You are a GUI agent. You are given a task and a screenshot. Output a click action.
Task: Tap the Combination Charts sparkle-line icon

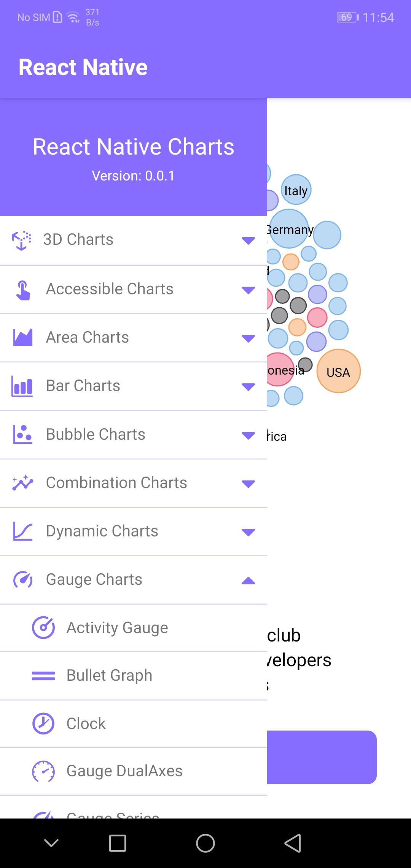[x=23, y=483]
